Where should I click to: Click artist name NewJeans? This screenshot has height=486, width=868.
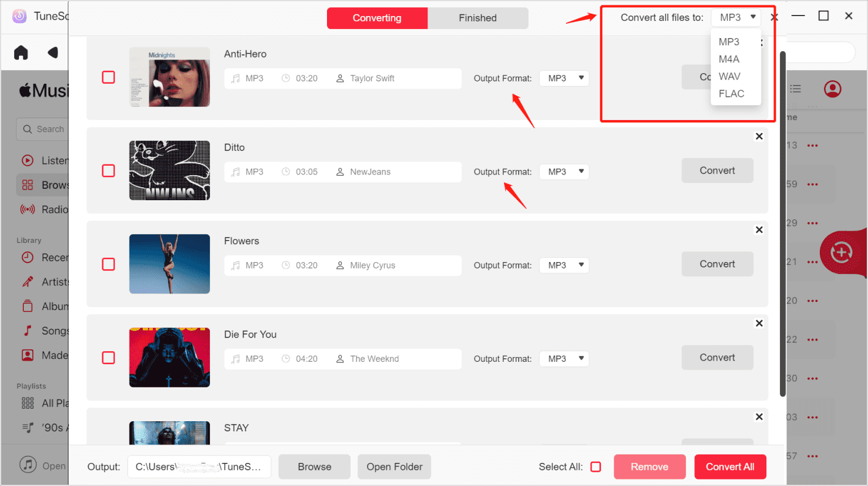[x=370, y=172]
